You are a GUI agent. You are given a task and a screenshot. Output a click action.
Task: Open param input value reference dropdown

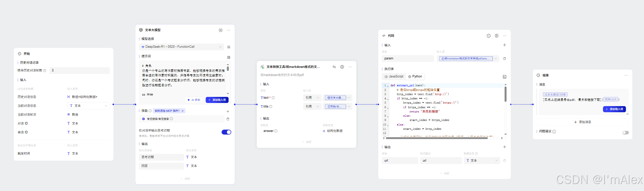(468, 59)
